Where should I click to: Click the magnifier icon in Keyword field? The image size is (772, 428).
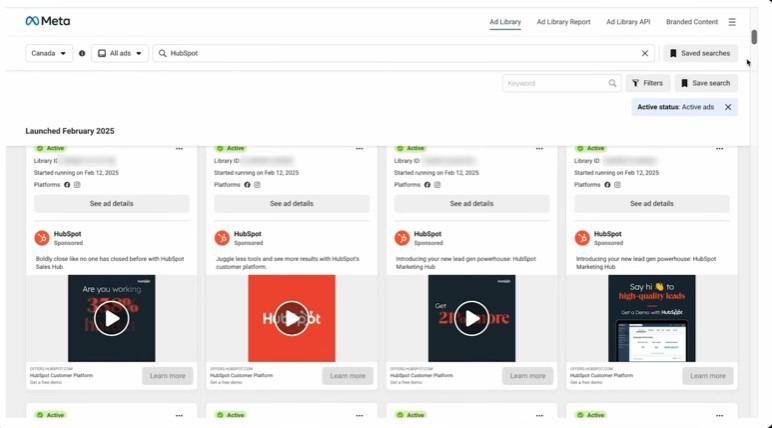pyautogui.click(x=612, y=83)
